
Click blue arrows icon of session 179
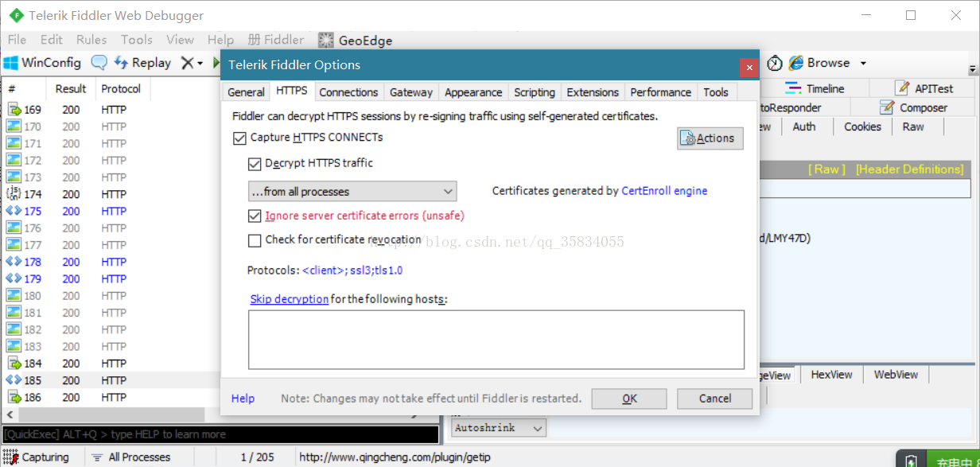tap(14, 278)
